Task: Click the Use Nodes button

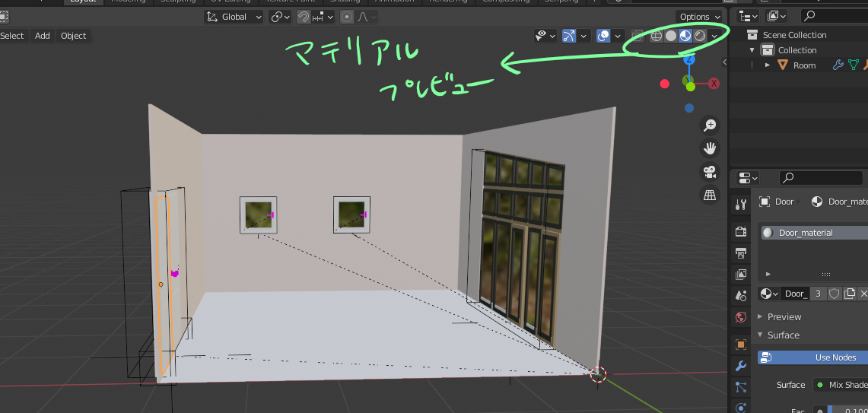Action: click(813, 357)
